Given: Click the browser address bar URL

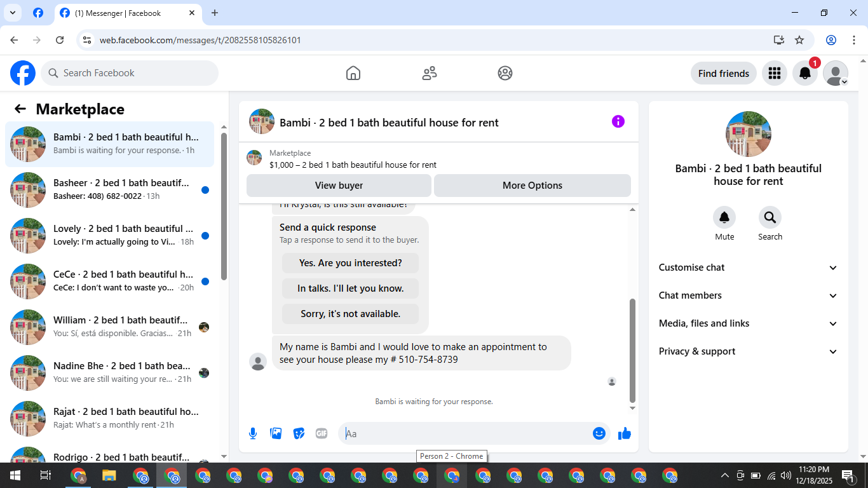Looking at the screenshot, I should 200,40.
